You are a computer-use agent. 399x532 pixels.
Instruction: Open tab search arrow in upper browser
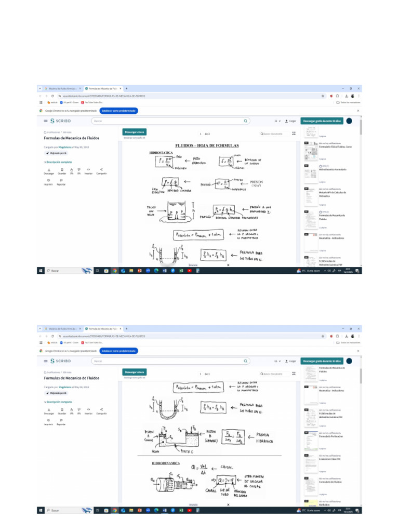[40, 88]
